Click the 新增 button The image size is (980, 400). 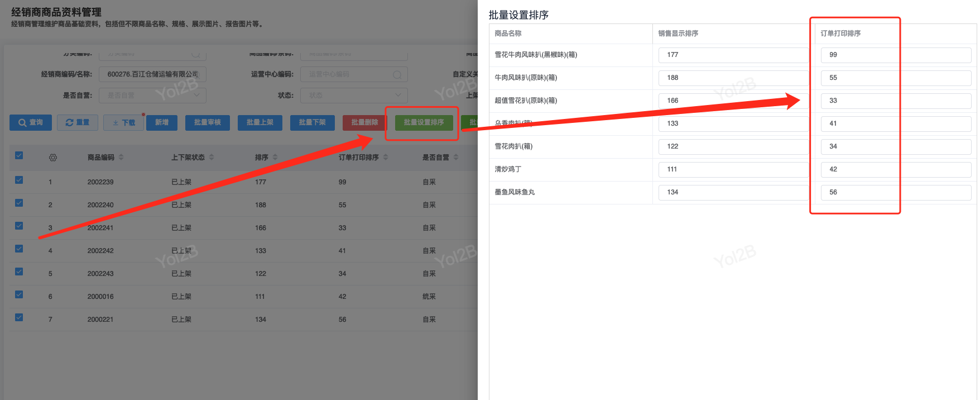[x=162, y=122]
